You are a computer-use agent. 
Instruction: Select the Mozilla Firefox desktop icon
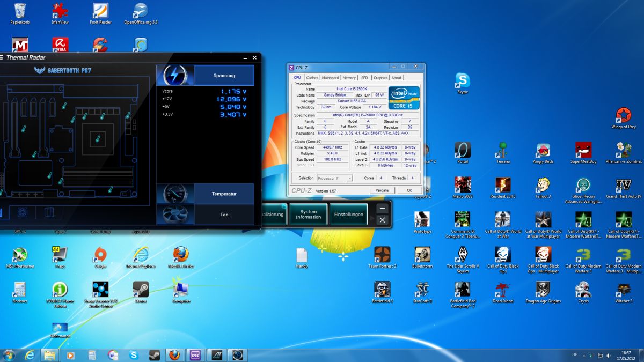[181, 255]
